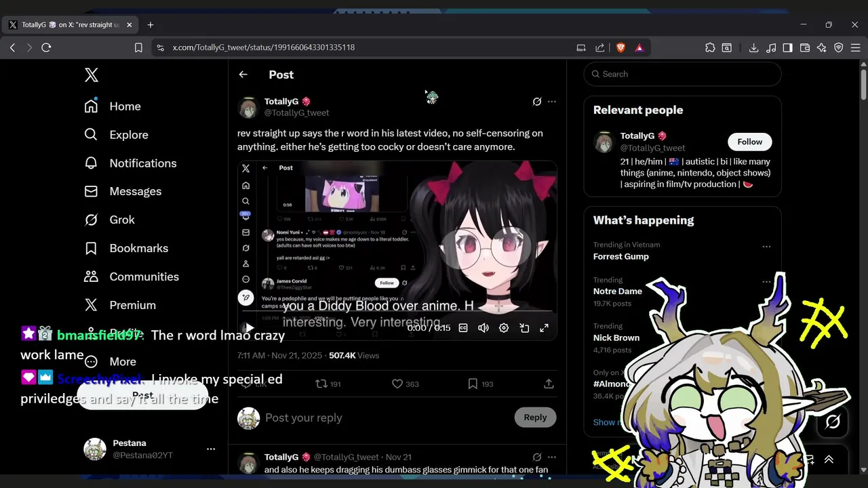Click the Grok floating button

(833, 422)
